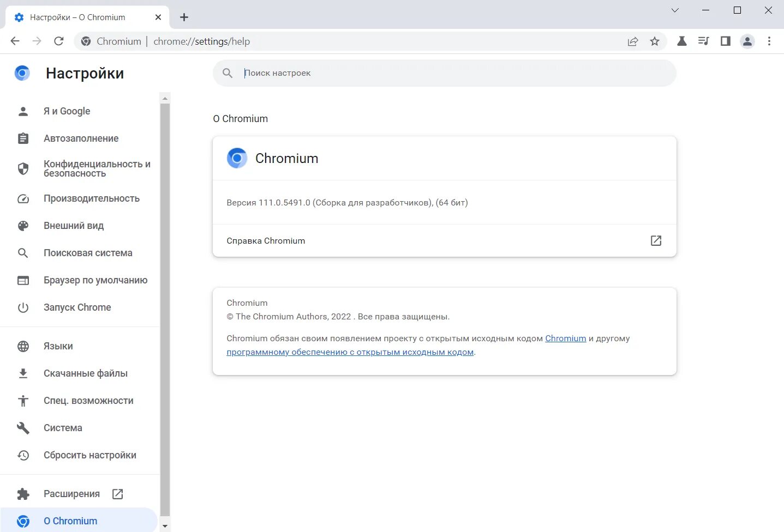Close the Настройки – О Chromium tab
This screenshot has width=784, height=532.
[158, 17]
